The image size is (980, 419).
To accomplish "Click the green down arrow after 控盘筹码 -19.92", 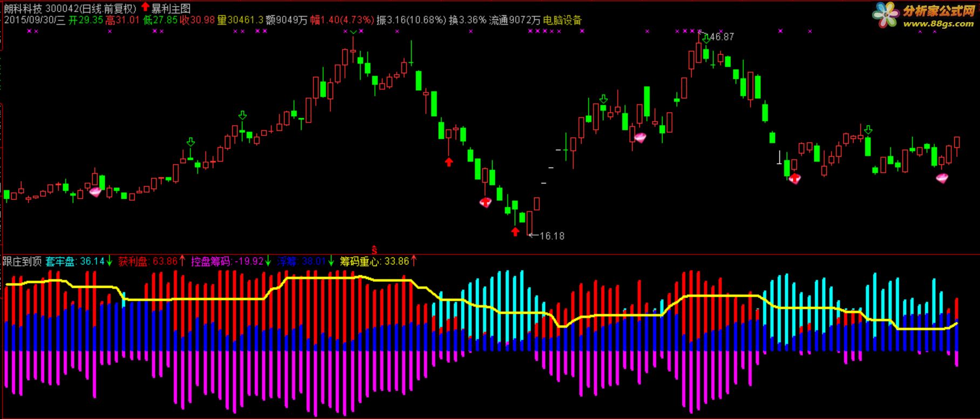I will [268, 262].
